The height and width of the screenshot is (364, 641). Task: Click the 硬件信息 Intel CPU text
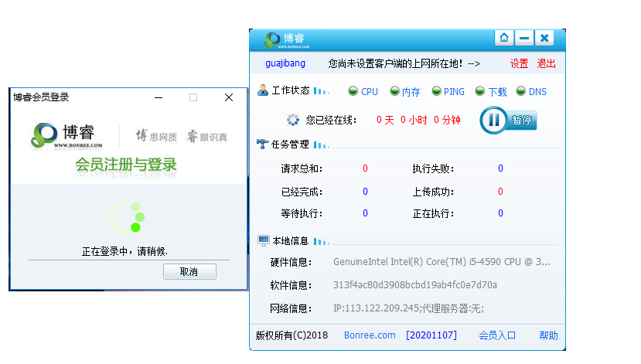click(x=442, y=262)
